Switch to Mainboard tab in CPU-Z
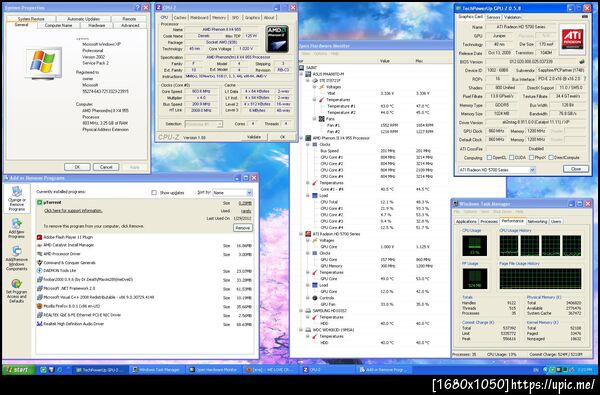Image resolution: width=600 pixels, height=395 pixels. [199, 18]
